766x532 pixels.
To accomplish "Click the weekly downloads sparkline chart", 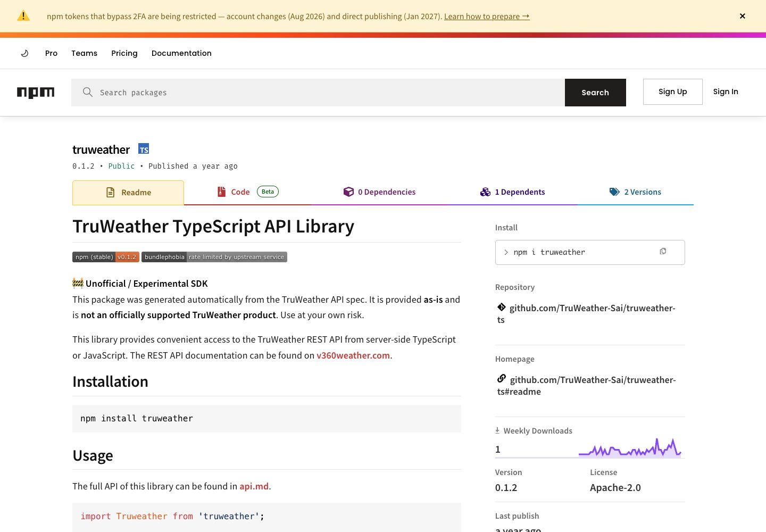I will [630, 448].
